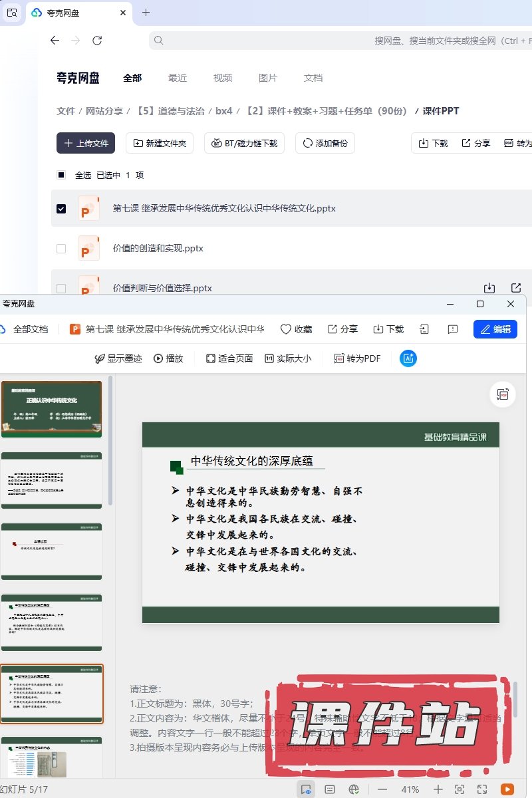Uncheck the 第七课 pptx file checkbox
The width and height of the screenshot is (532, 798).
61,208
